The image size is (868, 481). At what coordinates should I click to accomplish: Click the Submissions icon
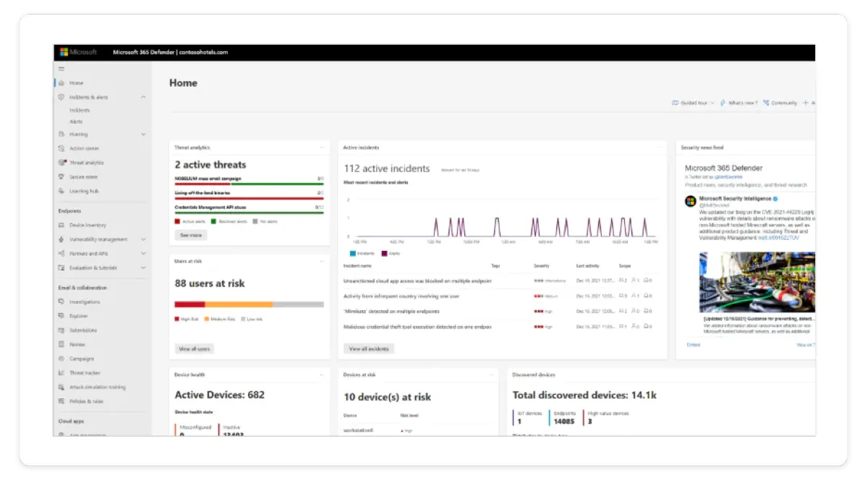pos(61,330)
